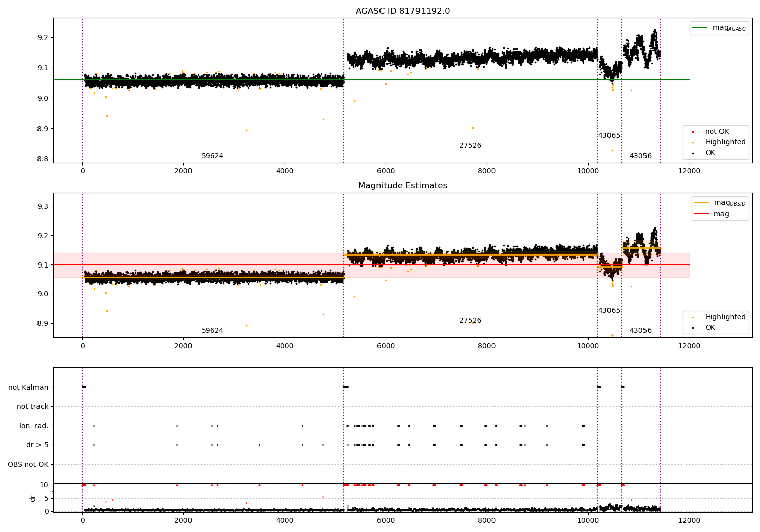The height and width of the screenshot is (532, 760).
Task: Click OBSID label 43056 in top plot
Action: pos(640,156)
